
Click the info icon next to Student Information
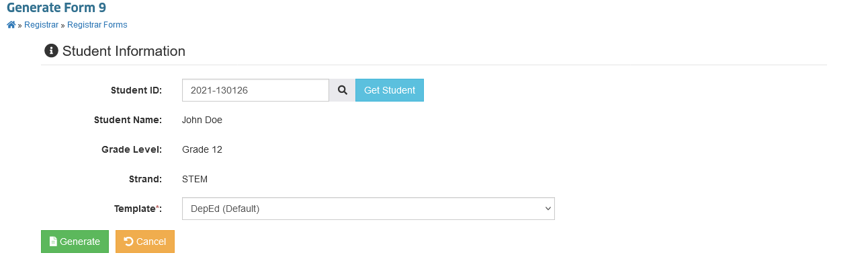(51, 50)
